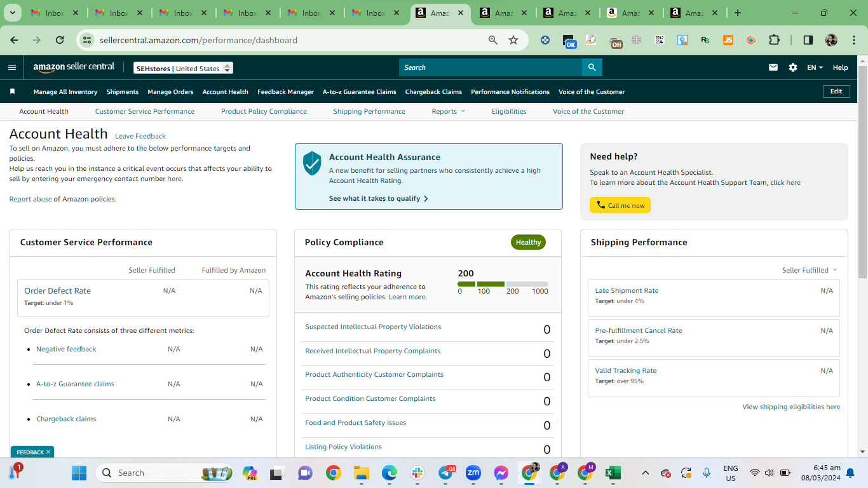The image size is (868, 488).
Task: Open the Eligibilities tab
Action: pyautogui.click(x=509, y=111)
